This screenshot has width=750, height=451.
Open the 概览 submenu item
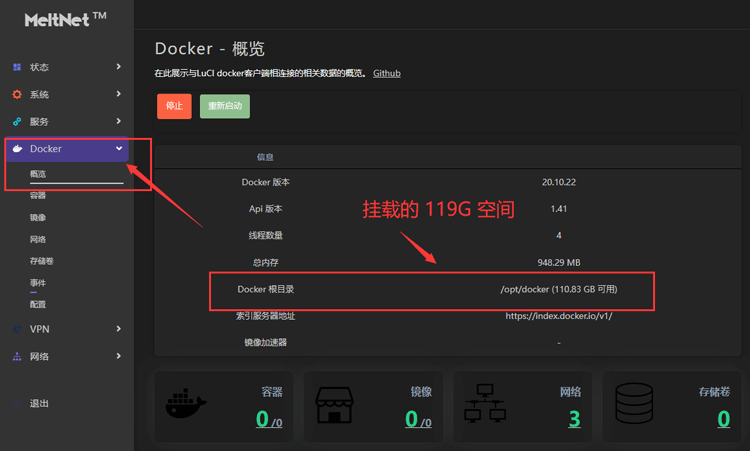tap(38, 174)
